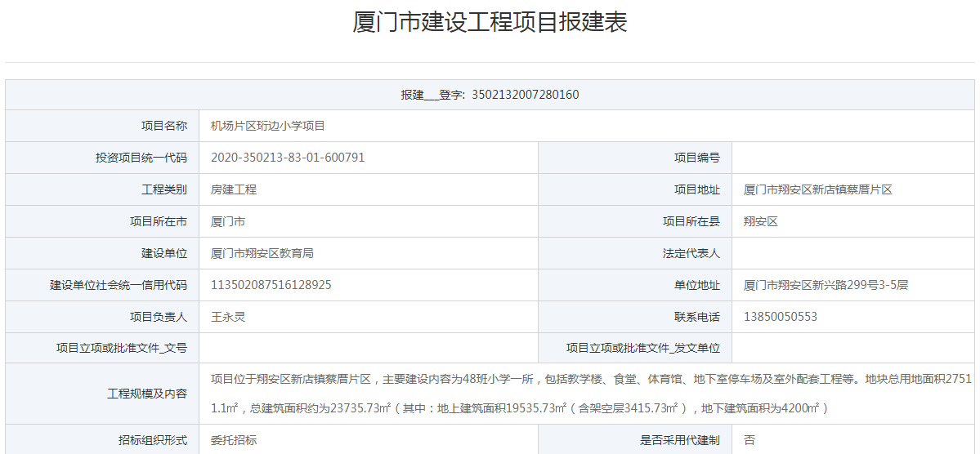Select code 2020-350213-83-01-600791
Viewport: 980px width, 454px height.
pyautogui.click(x=289, y=158)
